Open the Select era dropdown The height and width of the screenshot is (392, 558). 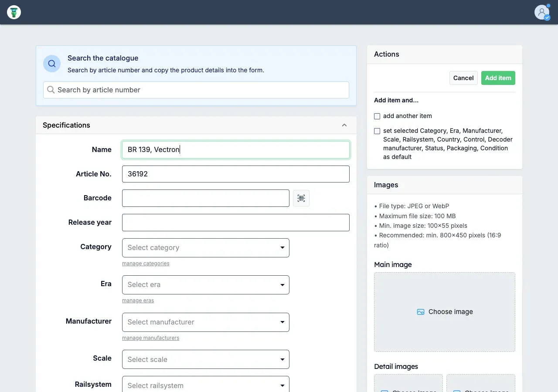[206, 285]
